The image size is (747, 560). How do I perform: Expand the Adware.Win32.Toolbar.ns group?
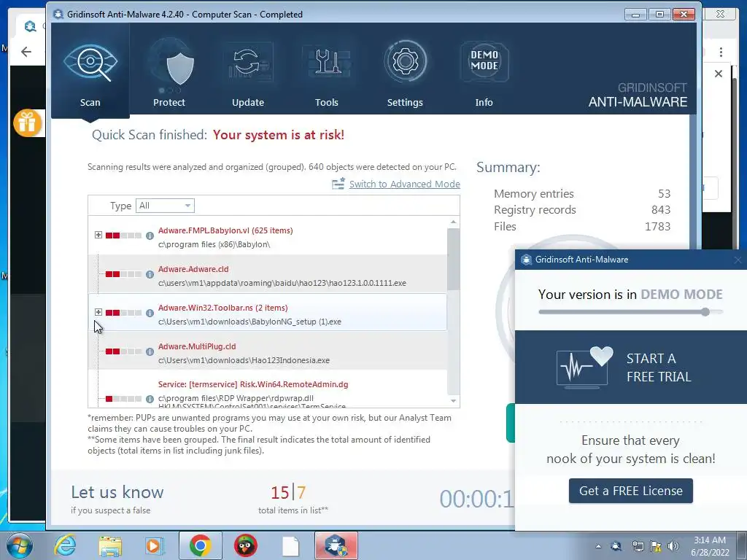pos(98,312)
